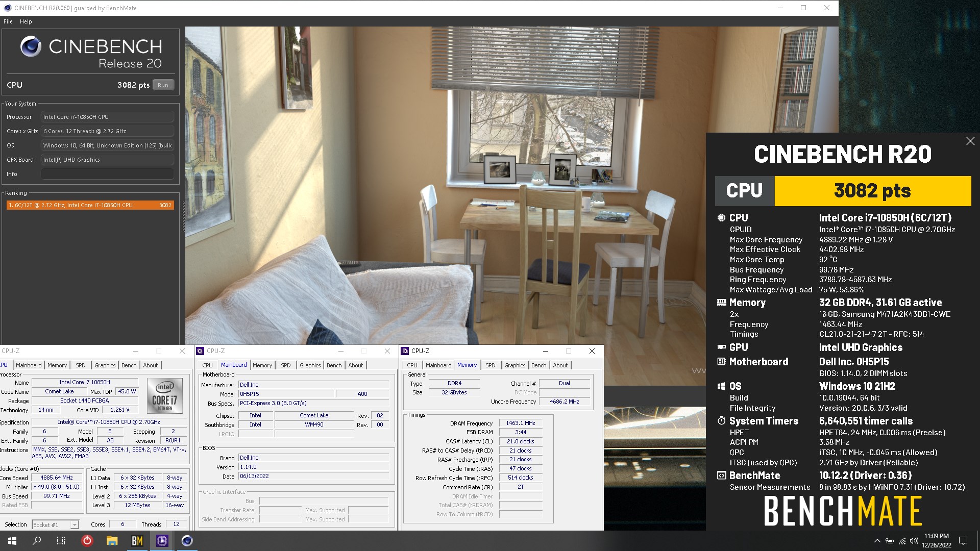This screenshot has width=980, height=551.
Task: Click Cores field '6 Cores, 12 Threads @ 2.72 GHz'
Action: pos(107,131)
